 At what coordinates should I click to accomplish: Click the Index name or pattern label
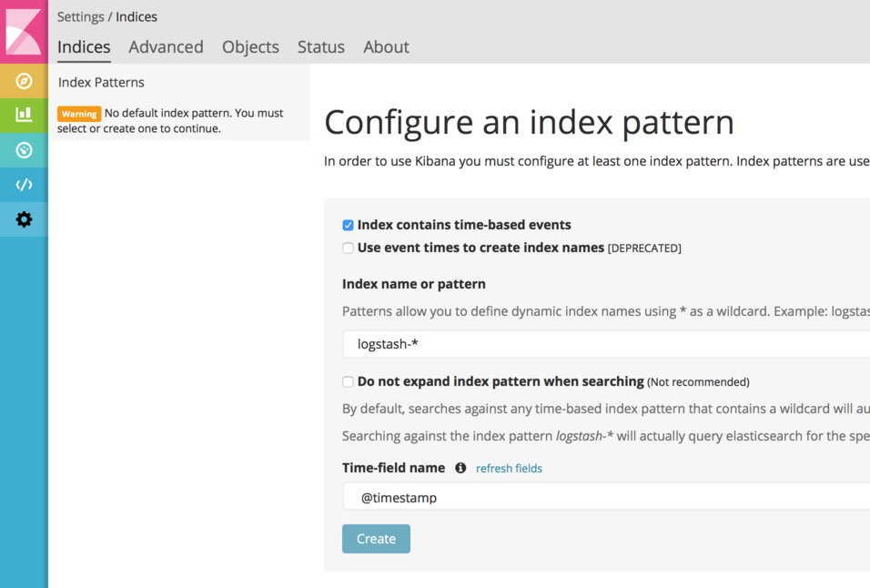414,284
